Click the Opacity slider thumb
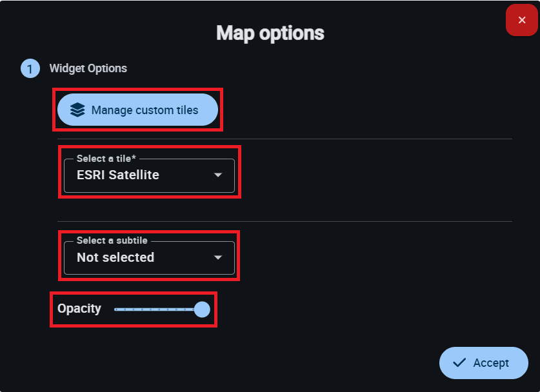 (202, 309)
